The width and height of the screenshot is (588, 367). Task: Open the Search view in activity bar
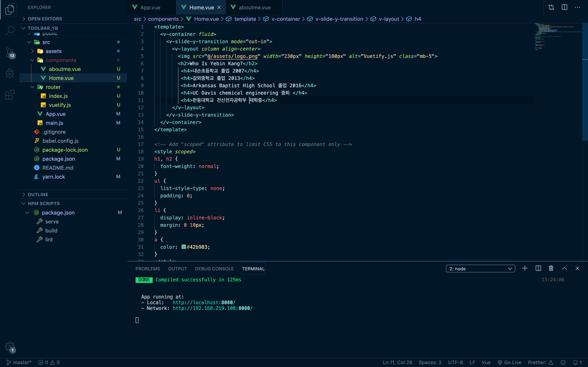tap(10, 31)
